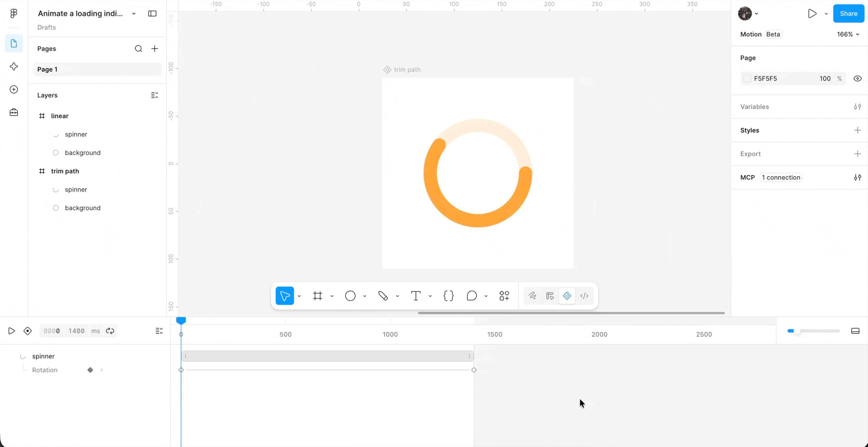The height and width of the screenshot is (447, 868).
Task: Open the Figma main menu logo
Action: click(14, 14)
